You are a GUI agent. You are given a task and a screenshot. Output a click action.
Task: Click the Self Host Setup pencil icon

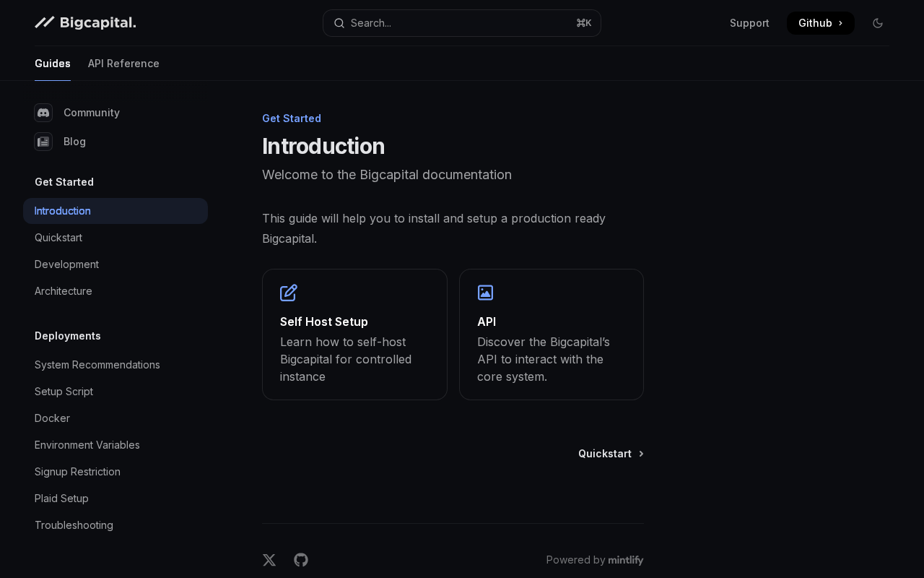289,293
